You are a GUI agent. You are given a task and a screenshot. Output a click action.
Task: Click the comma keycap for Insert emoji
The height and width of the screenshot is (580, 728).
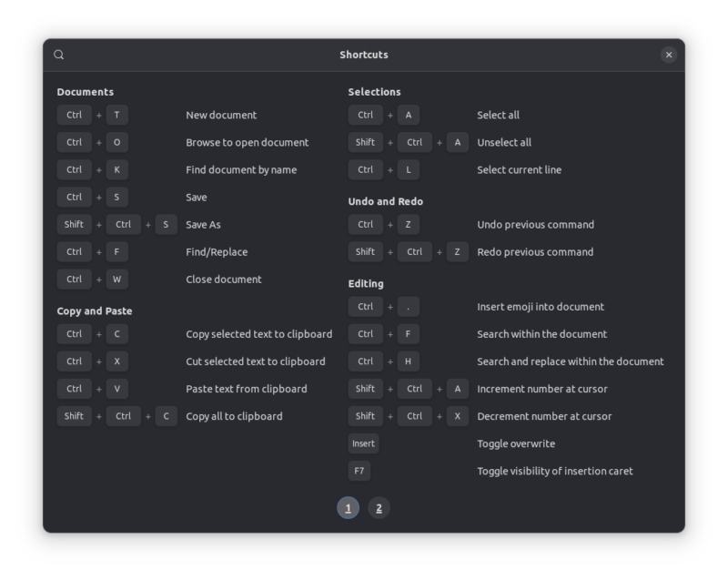407,307
